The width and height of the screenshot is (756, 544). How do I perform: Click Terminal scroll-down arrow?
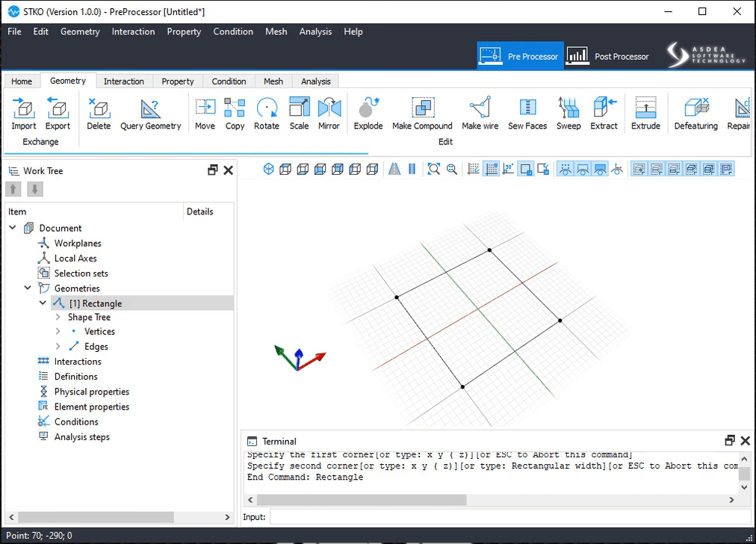pyautogui.click(x=745, y=487)
